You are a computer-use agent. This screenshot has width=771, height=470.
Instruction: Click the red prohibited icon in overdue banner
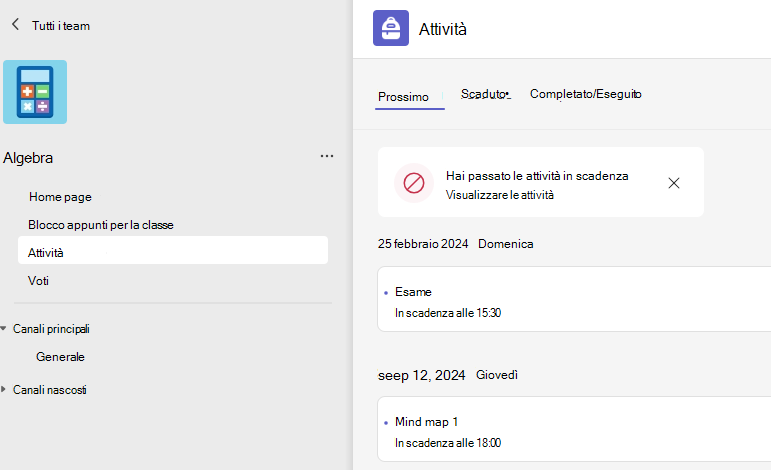coord(414,183)
